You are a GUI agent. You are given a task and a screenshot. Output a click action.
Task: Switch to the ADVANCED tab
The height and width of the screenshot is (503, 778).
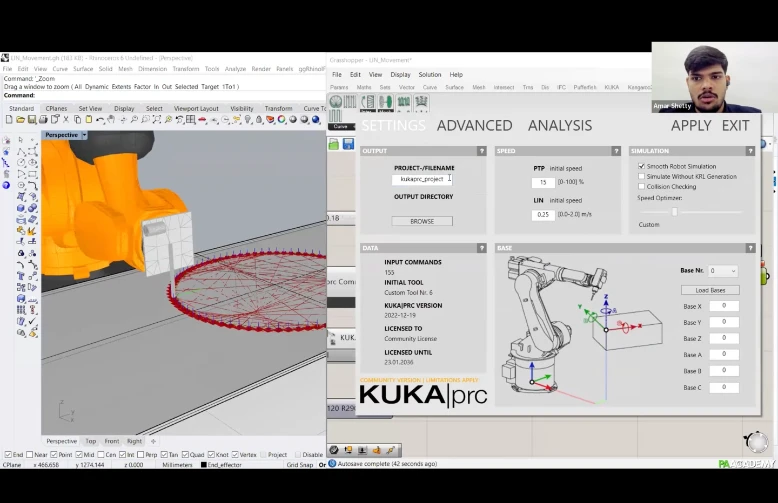click(x=474, y=125)
